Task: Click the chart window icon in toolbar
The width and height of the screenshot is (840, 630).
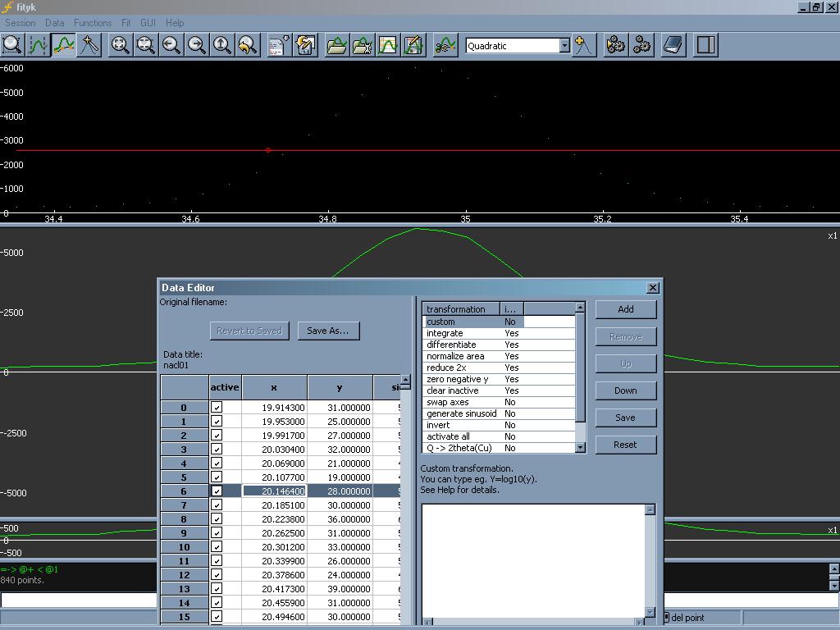Action: coord(388,45)
